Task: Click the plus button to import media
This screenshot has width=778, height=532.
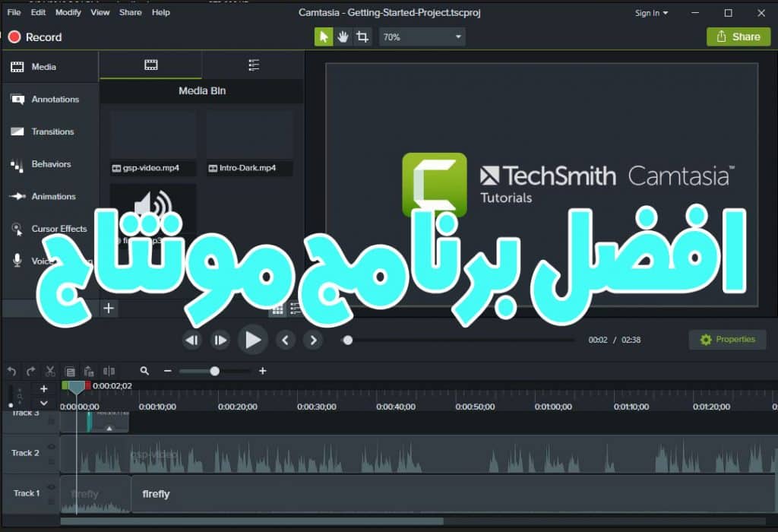Action: point(109,309)
